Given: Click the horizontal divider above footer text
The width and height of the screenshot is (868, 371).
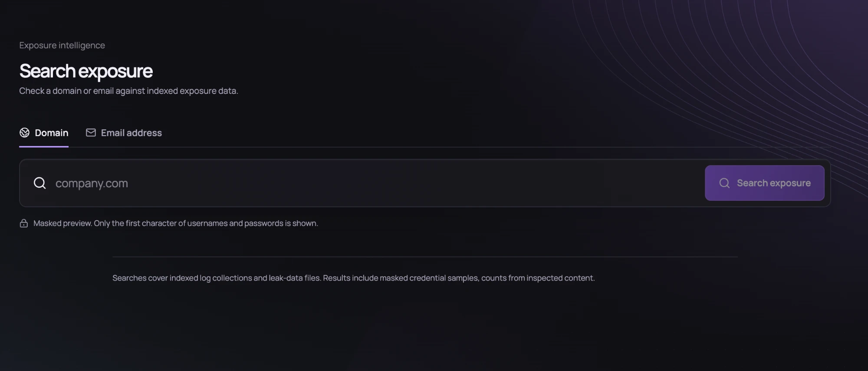Looking at the screenshot, I should (425, 257).
